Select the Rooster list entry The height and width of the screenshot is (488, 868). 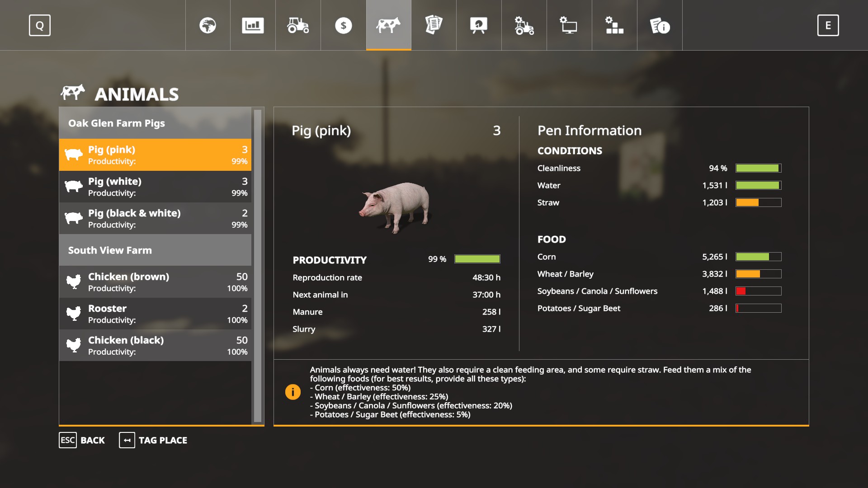click(155, 314)
